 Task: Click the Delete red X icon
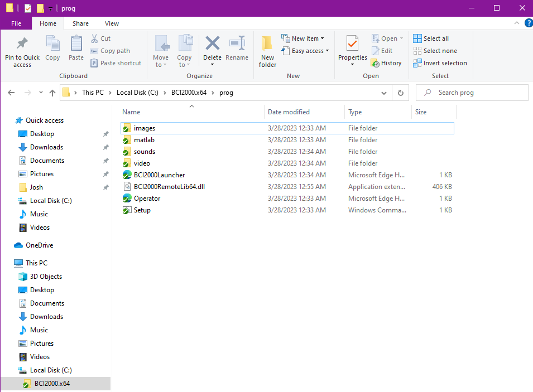213,43
